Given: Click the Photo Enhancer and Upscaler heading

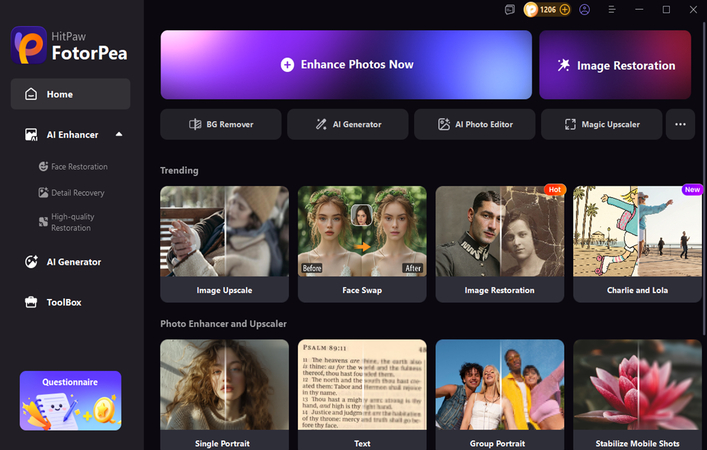Looking at the screenshot, I should [223, 324].
